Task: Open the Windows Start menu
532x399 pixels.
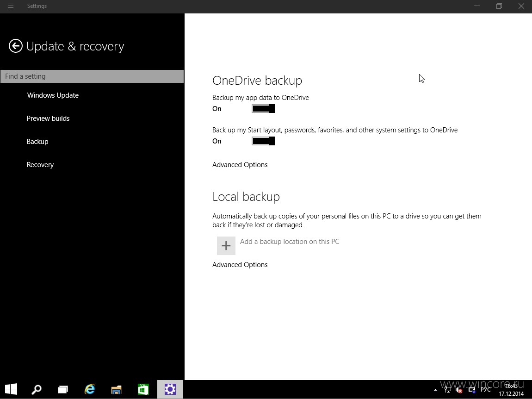Action: pos(11,389)
